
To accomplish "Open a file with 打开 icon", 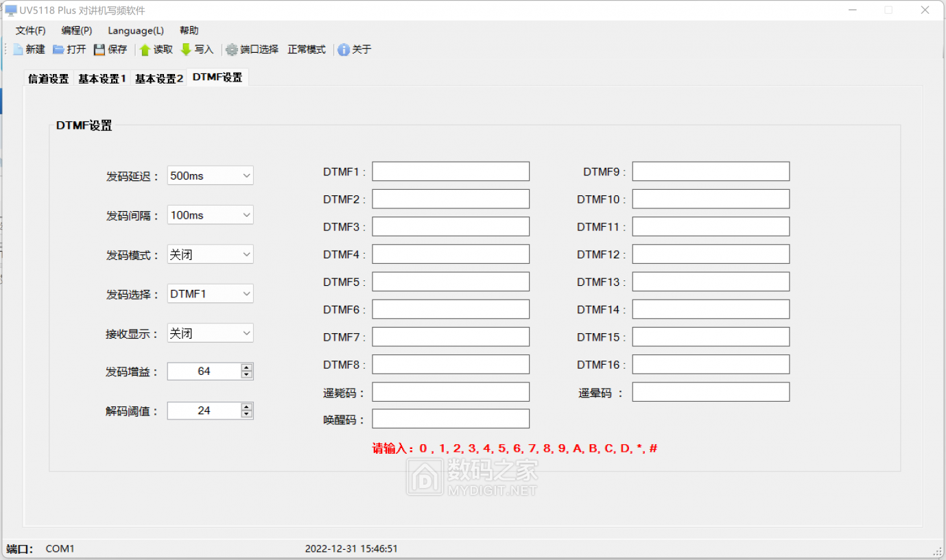I will [x=59, y=49].
